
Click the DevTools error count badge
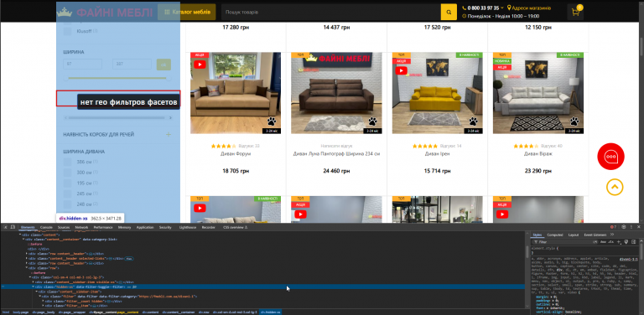coord(613,227)
